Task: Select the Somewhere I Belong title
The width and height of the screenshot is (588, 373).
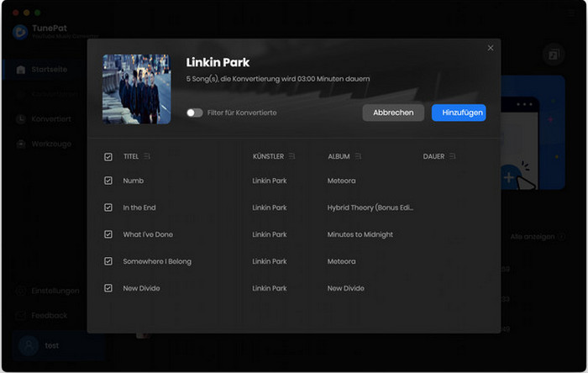Action: (157, 261)
